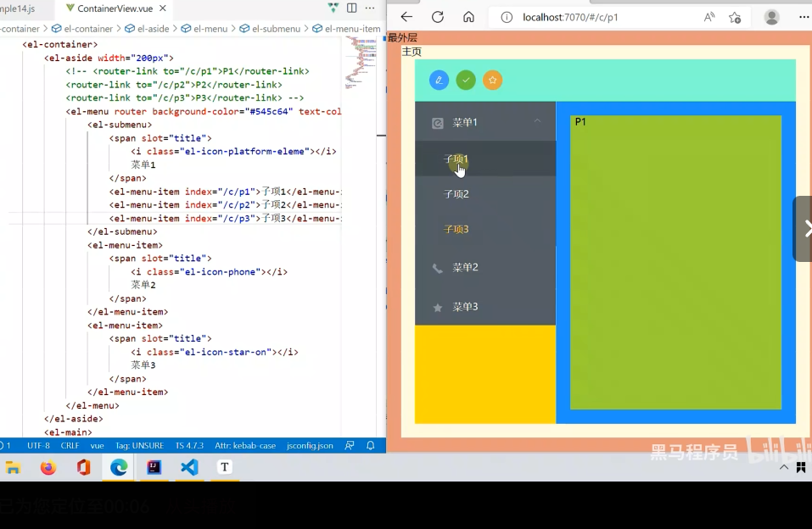
Task: Select 子项2 in the side menu
Action: 456,194
